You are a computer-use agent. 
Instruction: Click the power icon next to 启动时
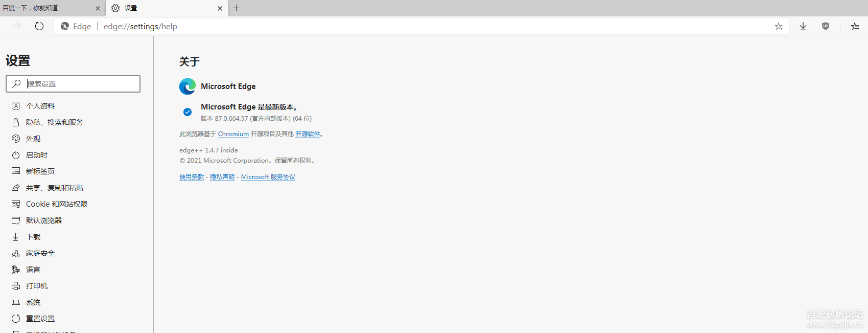point(16,155)
